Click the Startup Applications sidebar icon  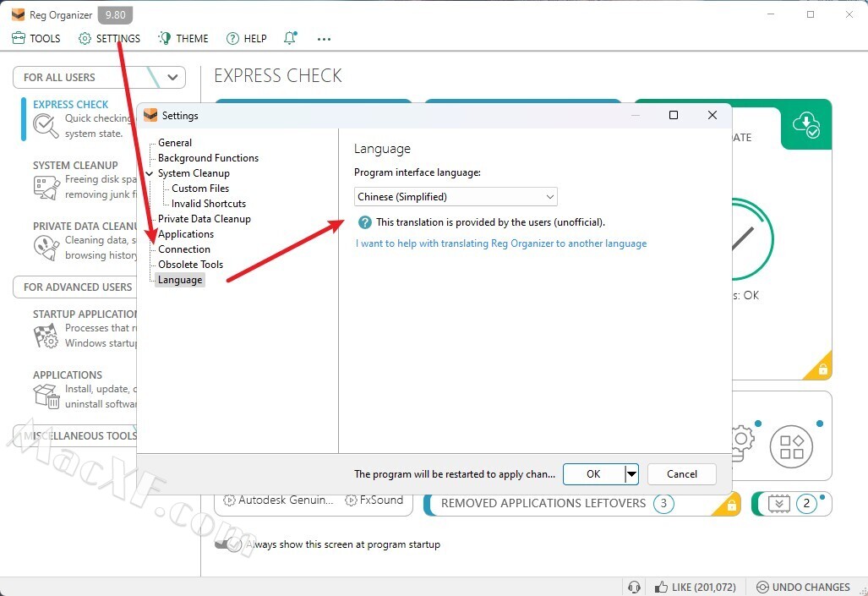coord(46,336)
